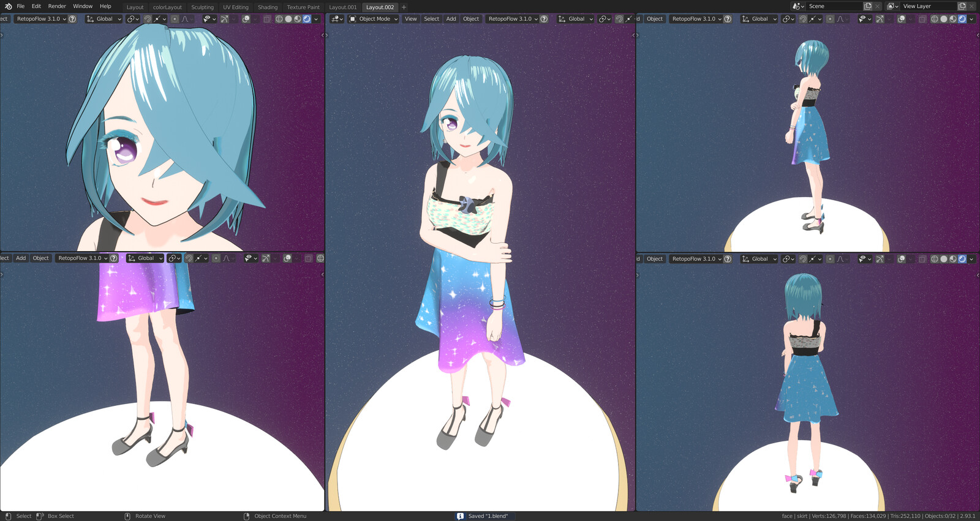The height and width of the screenshot is (521, 980).
Task: Click the Blender logo icon
Action: point(8,6)
